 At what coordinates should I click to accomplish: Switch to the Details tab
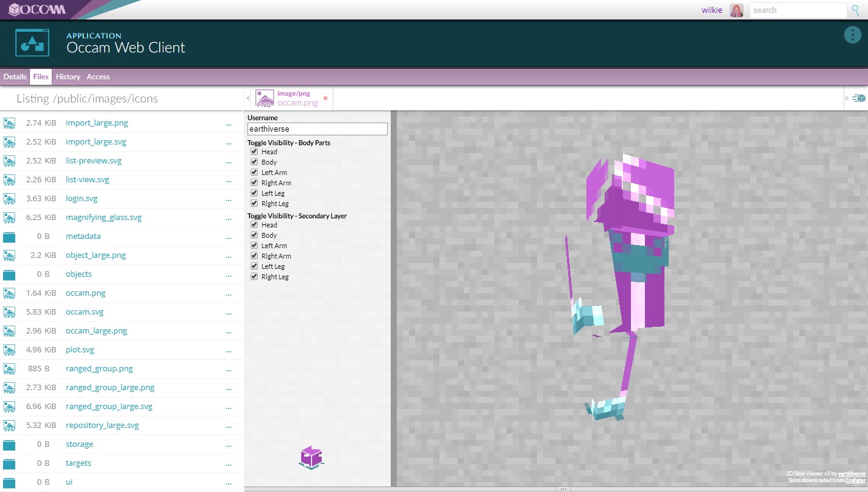point(15,77)
